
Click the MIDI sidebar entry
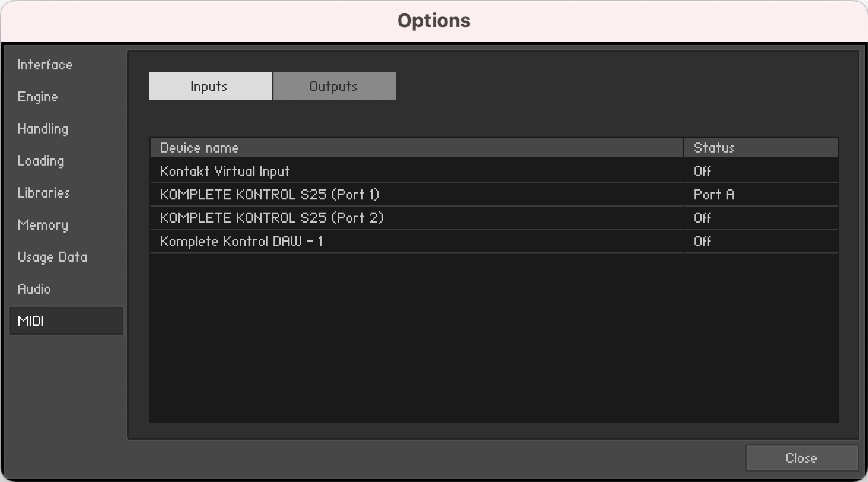(x=66, y=321)
